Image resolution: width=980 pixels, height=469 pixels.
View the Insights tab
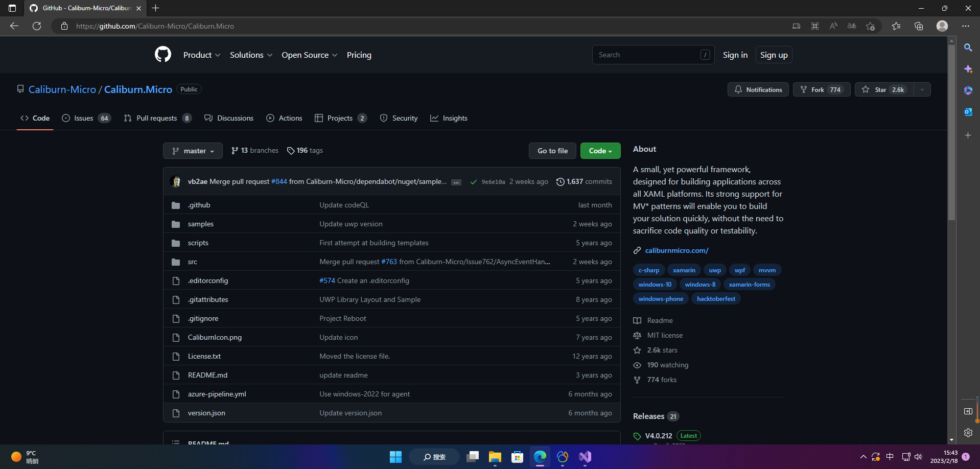click(449, 118)
